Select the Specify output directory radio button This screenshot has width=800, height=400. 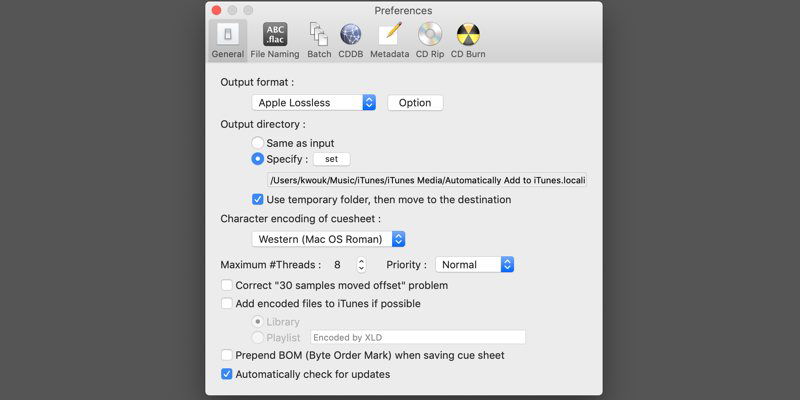pyautogui.click(x=258, y=159)
